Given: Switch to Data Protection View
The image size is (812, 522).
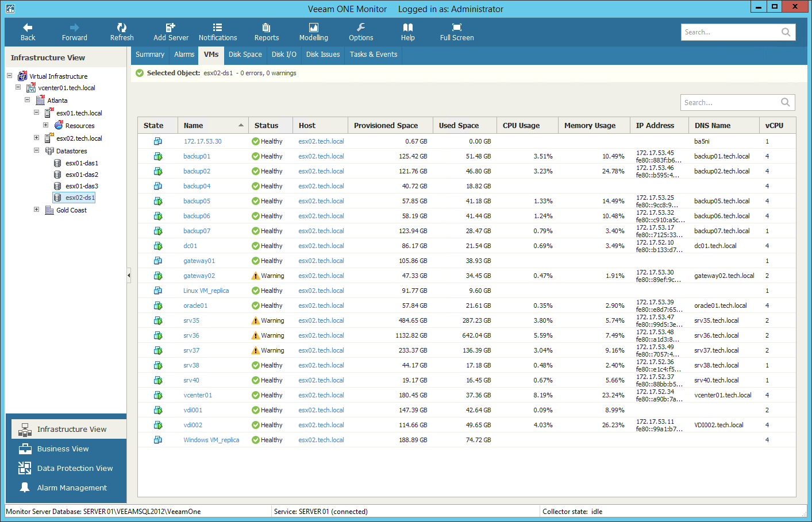Looking at the screenshot, I should tap(75, 468).
